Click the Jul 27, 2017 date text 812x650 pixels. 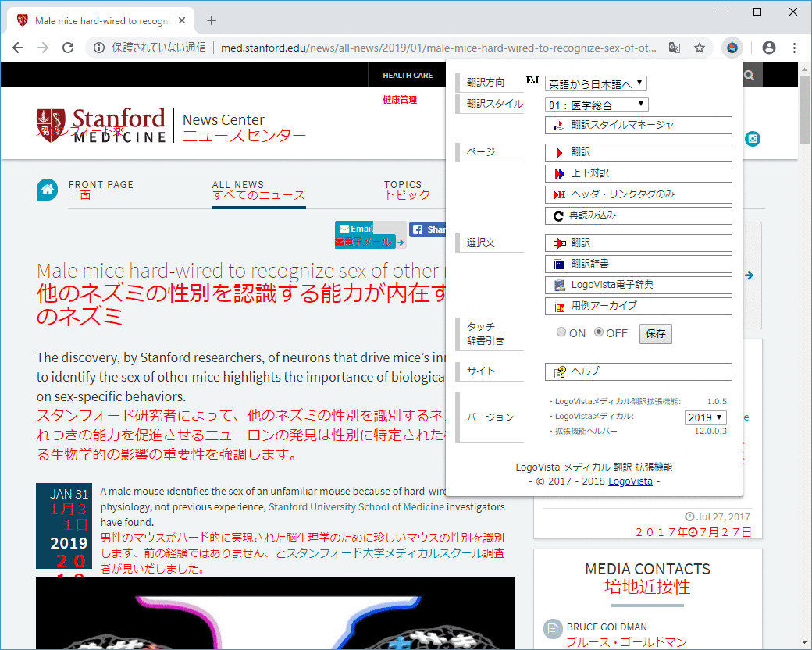coord(723,517)
